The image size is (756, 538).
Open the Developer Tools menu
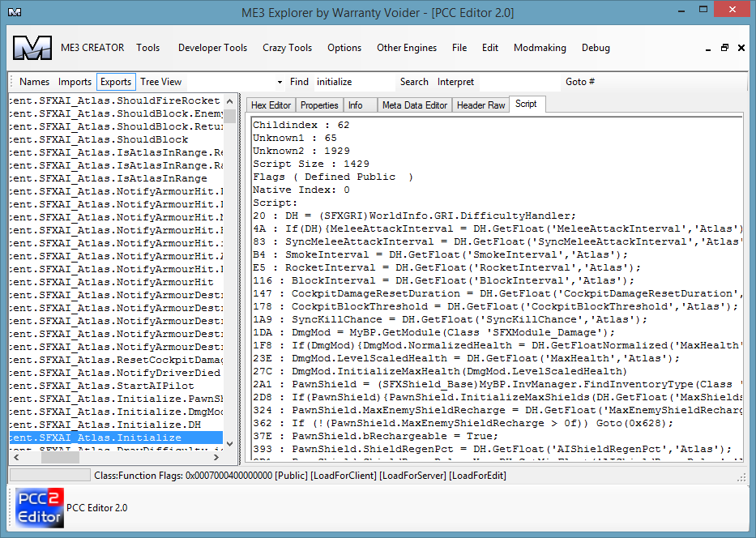[x=212, y=48]
